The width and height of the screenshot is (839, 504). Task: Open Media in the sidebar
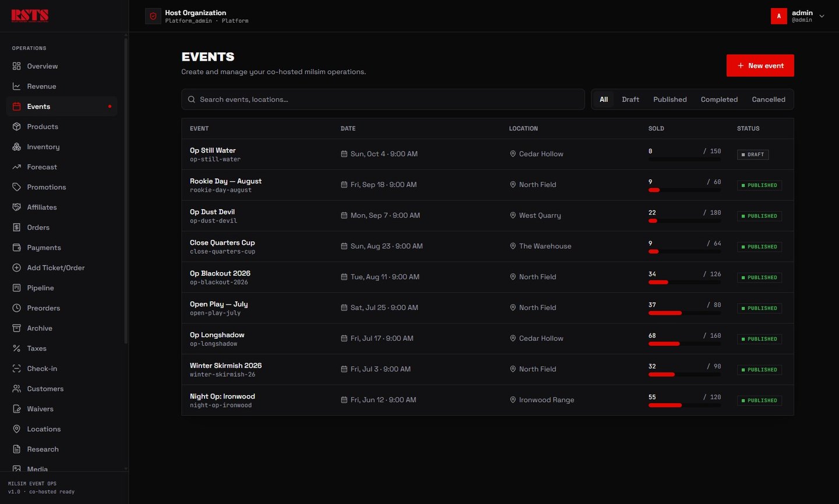37,469
